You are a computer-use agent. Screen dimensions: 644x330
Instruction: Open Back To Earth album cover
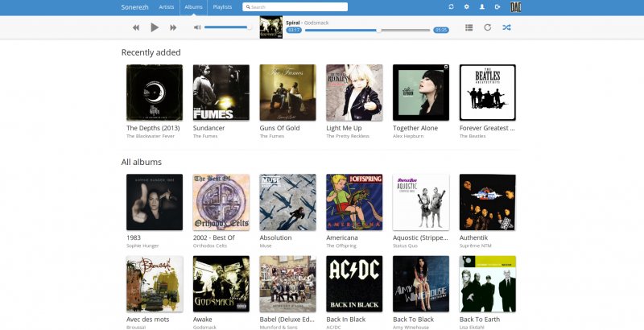[x=488, y=283]
